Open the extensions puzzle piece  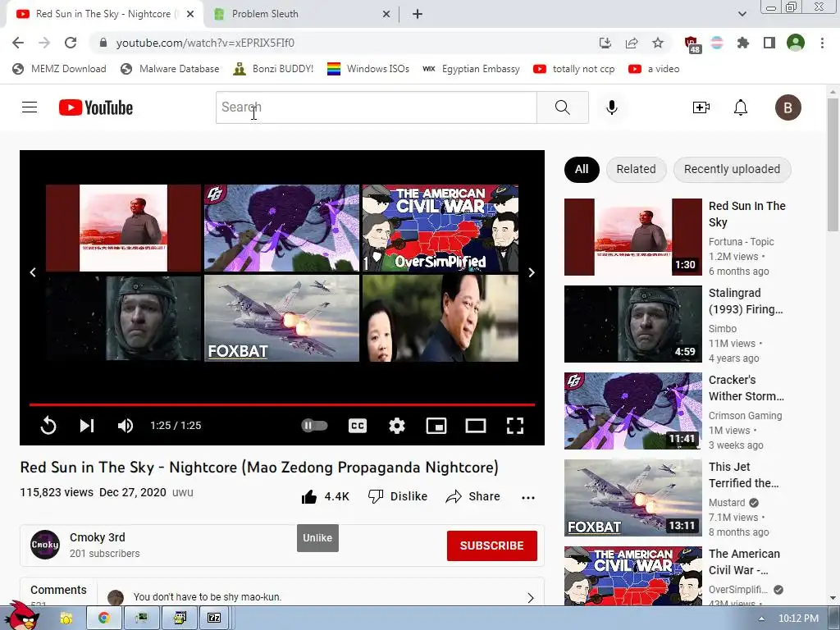click(x=743, y=43)
